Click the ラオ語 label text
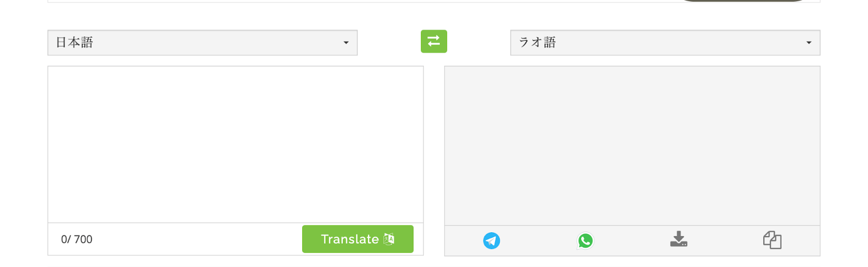868x267 pixels. click(x=538, y=42)
